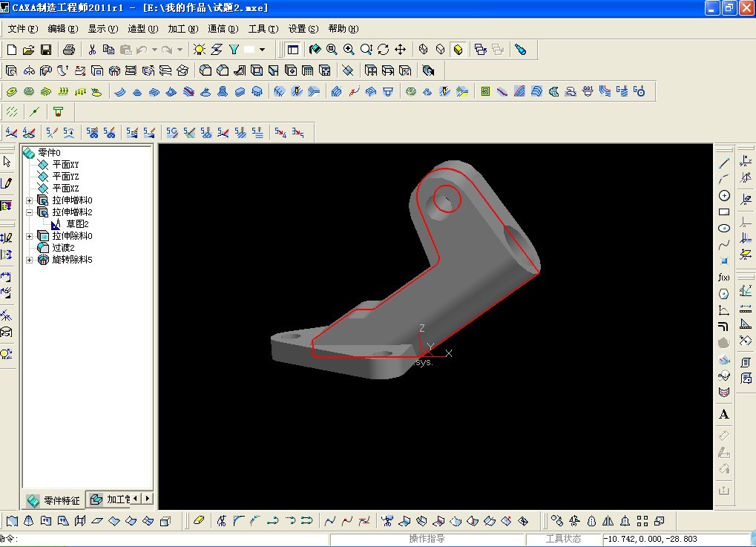Image resolution: width=756 pixels, height=547 pixels.
Task: Open the 编辑(E) menu
Action: coord(62,29)
